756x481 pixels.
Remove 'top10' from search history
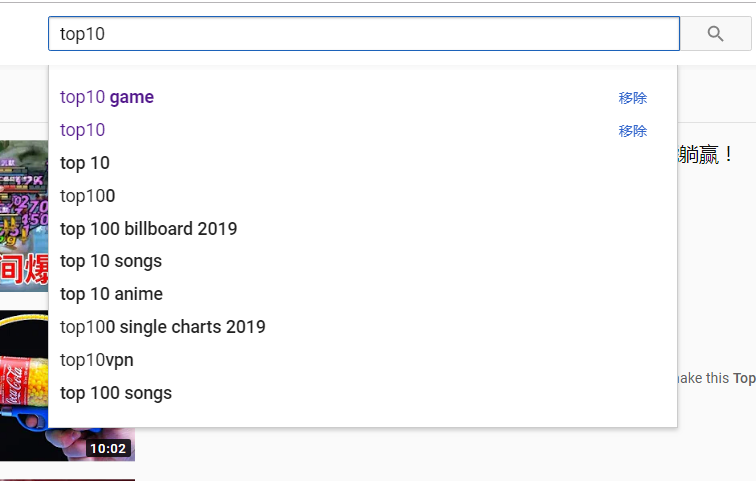click(x=633, y=131)
